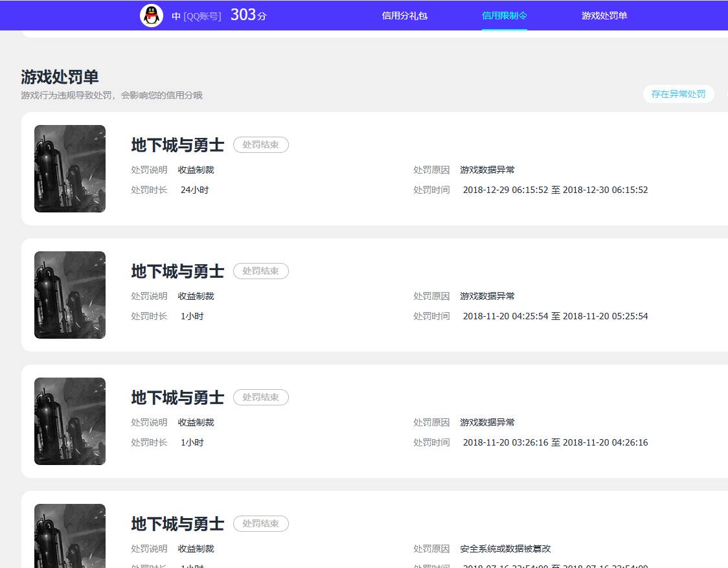Click the 安全系统或数据被篡改 punishment reason text
Screen dimensions: 728x568
point(505,549)
